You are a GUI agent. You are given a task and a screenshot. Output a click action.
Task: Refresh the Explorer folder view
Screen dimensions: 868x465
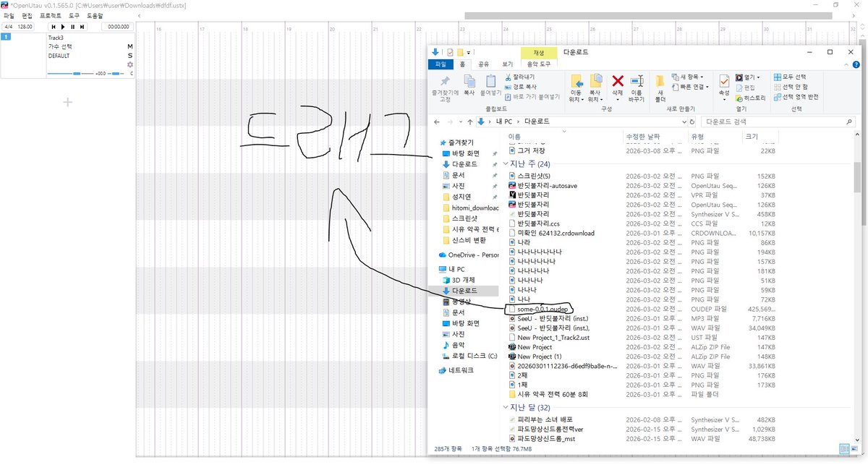[x=692, y=121]
